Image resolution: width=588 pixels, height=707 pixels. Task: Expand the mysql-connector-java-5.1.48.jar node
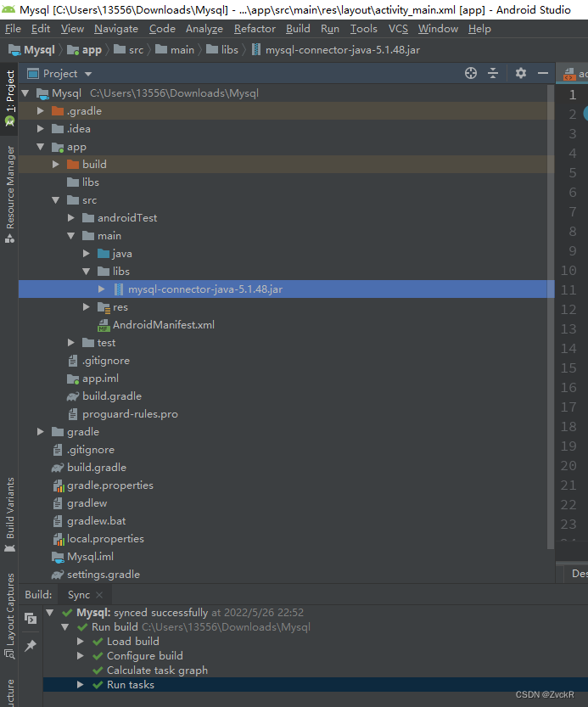(102, 289)
